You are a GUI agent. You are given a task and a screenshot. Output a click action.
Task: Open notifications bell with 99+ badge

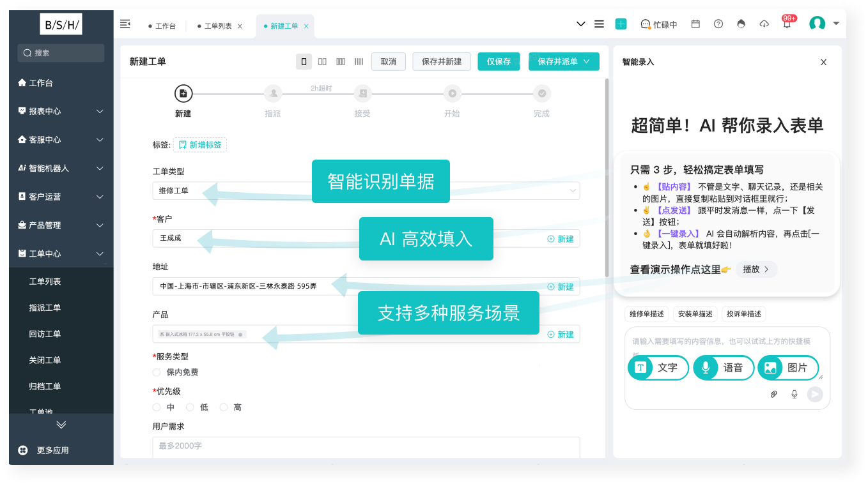click(x=787, y=24)
